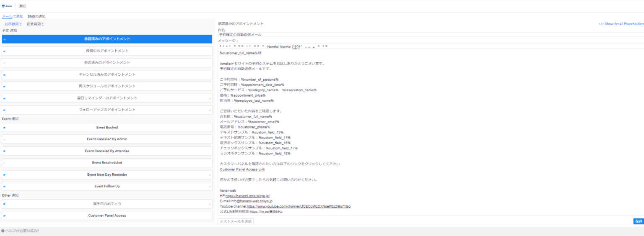Click the italic icon in the editor toolbar
This screenshot has width=644, height=236.
pos(223,46)
